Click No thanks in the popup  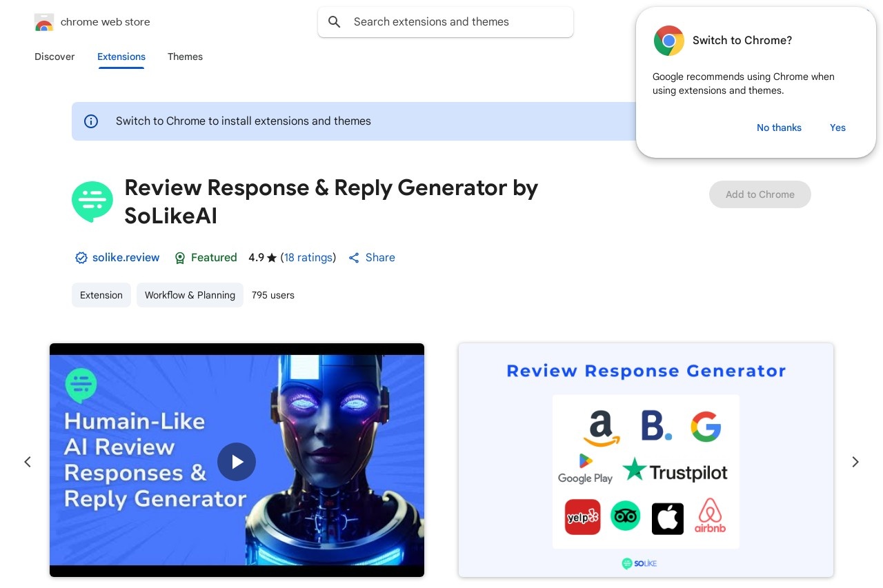[779, 128]
